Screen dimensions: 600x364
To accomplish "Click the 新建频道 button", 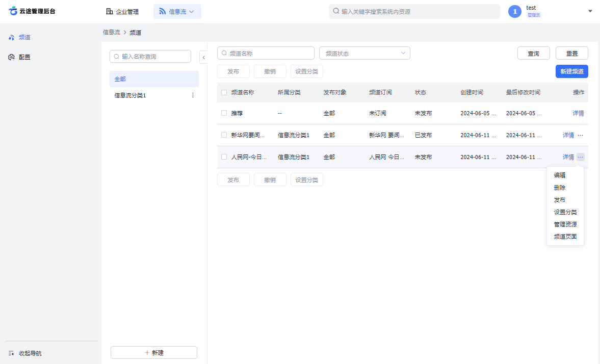I will click(x=571, y=71).
